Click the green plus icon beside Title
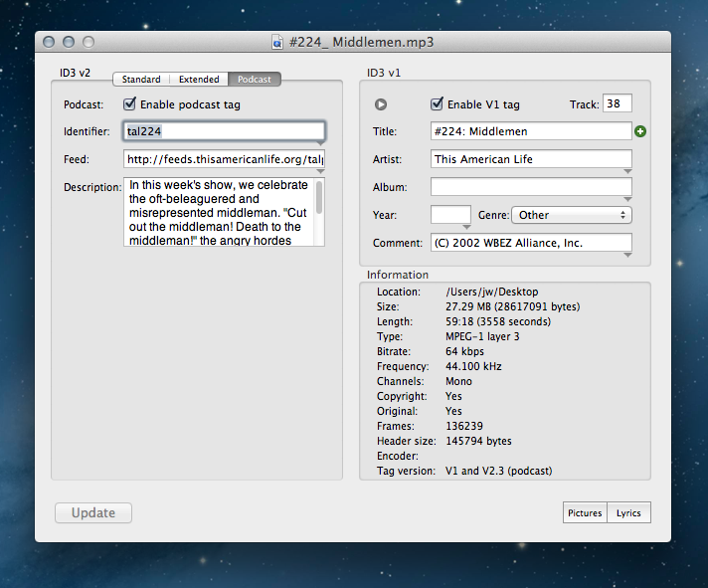The width and height of the screenshot is (708, 588). [640, 131]
